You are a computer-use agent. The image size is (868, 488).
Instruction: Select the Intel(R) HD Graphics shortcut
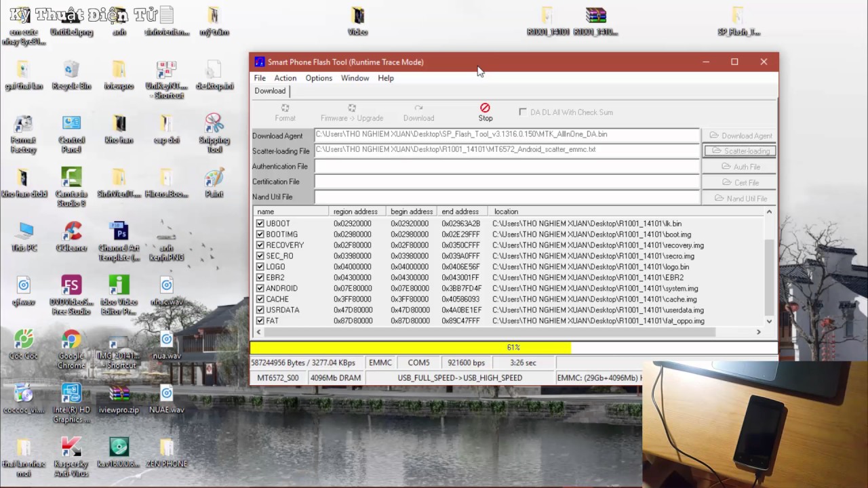(71, 403)
